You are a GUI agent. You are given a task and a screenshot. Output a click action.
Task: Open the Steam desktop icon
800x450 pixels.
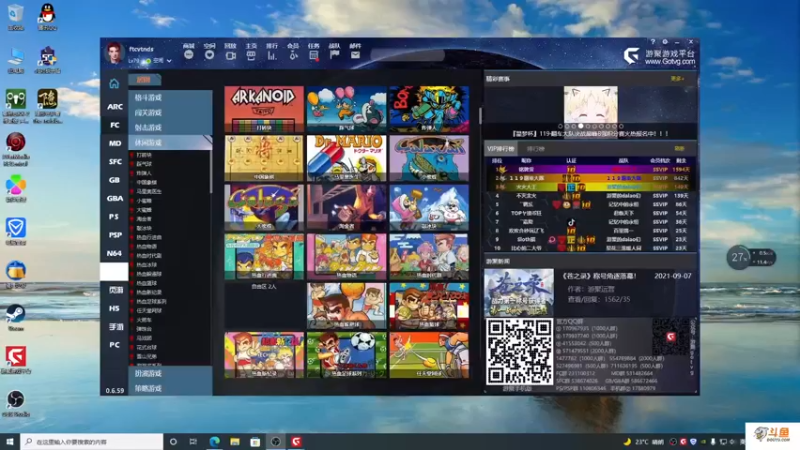[x=16, y=316]
